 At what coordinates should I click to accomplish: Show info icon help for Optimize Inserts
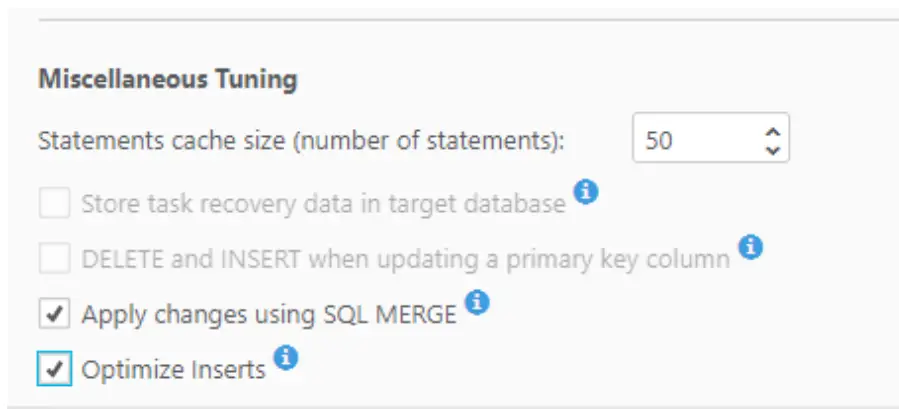(x=286, y=357)
